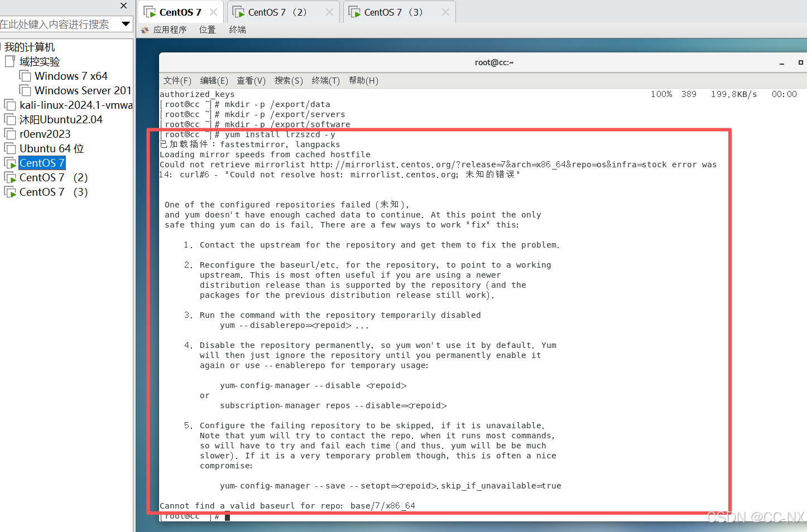
Task: Close the CentOS 7 VM tab
Action: [213, 12]
